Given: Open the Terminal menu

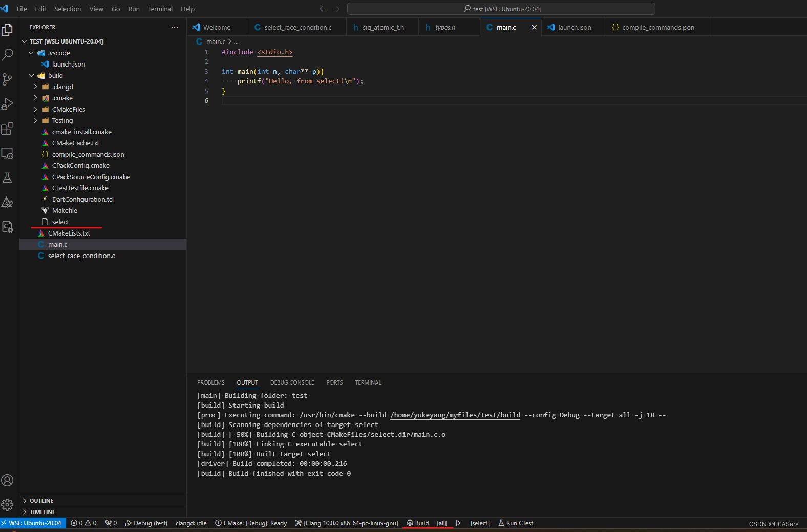Looking at the screenshot, I should [x=160, y=9].
